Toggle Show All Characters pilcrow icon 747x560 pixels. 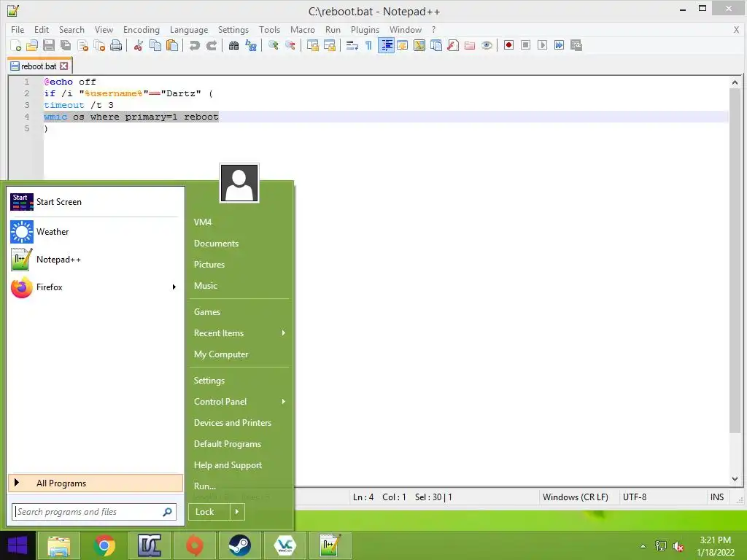pyautogui.click(x=368, y=45)
